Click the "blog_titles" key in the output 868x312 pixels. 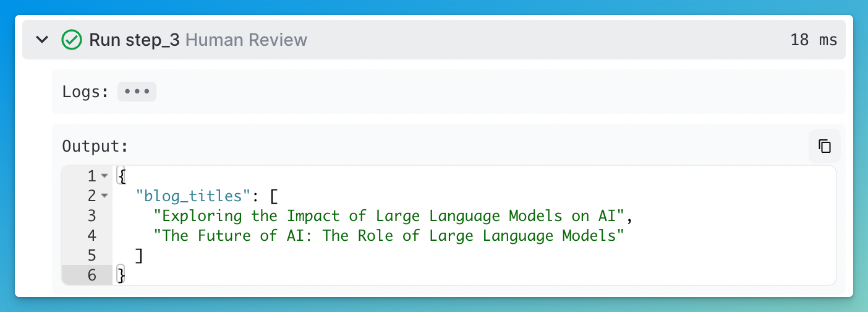click(x=192, y=196)
